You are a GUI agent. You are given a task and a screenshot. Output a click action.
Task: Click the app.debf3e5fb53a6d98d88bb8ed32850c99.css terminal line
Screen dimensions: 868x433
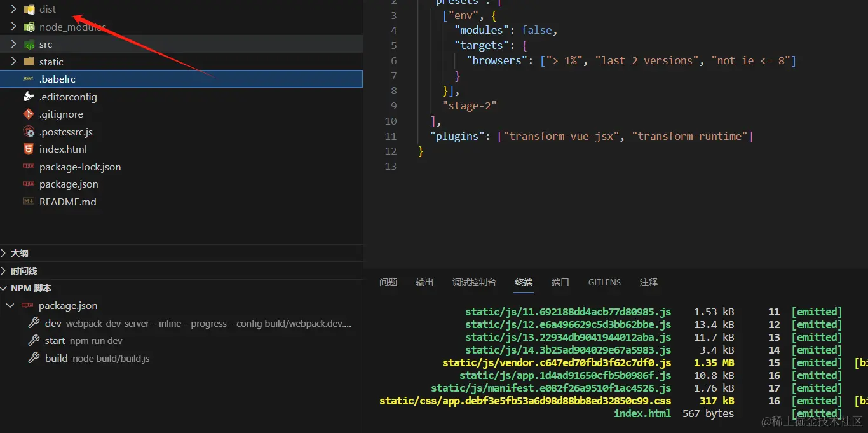[525, 401]
